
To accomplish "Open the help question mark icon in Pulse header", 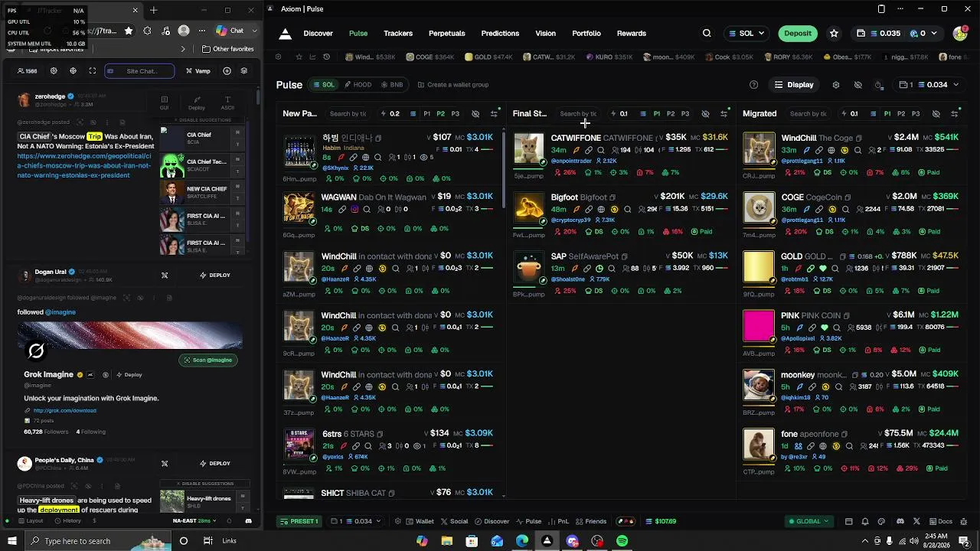I will 753,85.
